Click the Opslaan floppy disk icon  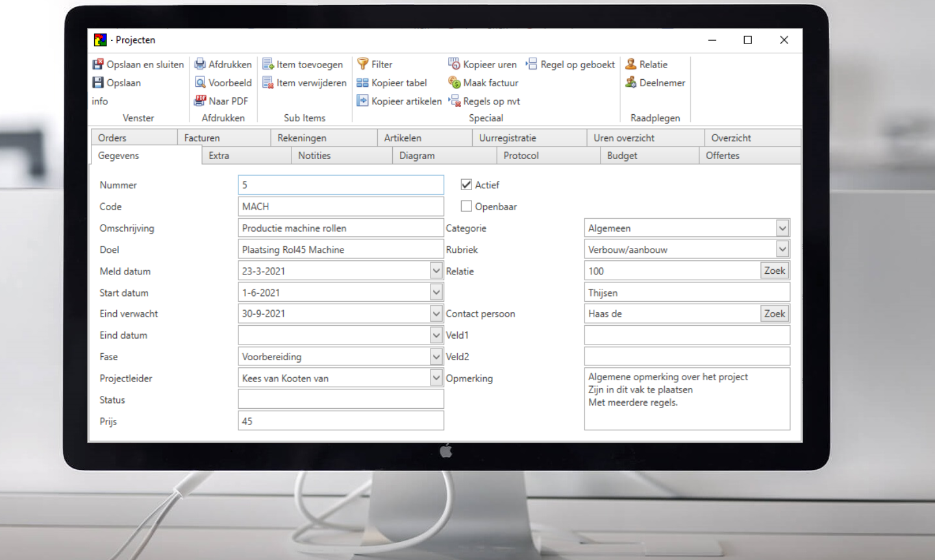98,82
